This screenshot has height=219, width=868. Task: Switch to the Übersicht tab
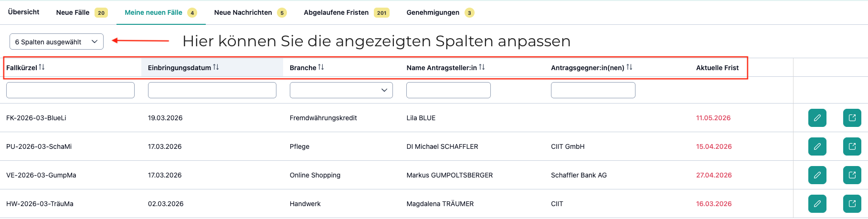tap(24, 12)
